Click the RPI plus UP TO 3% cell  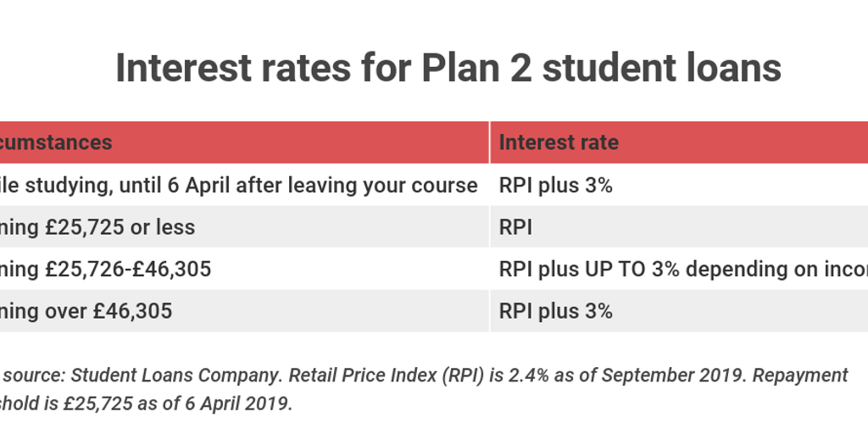684,270
